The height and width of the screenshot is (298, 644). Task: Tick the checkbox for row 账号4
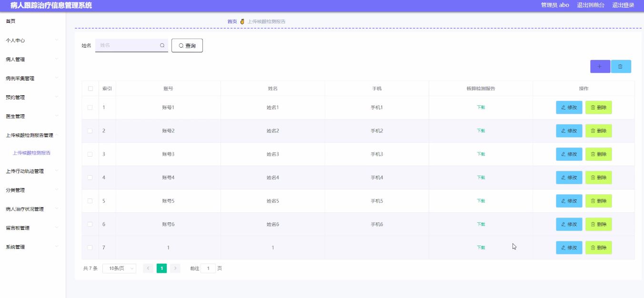[x=90, y=178]
